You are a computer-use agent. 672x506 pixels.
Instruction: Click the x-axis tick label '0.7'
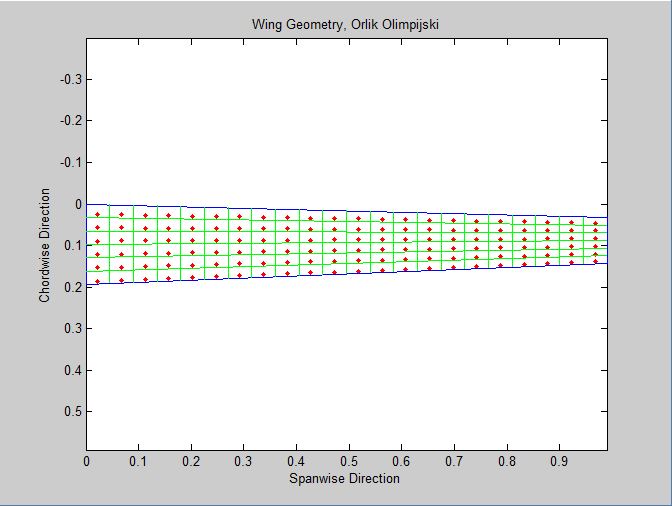tap(454, 461)
